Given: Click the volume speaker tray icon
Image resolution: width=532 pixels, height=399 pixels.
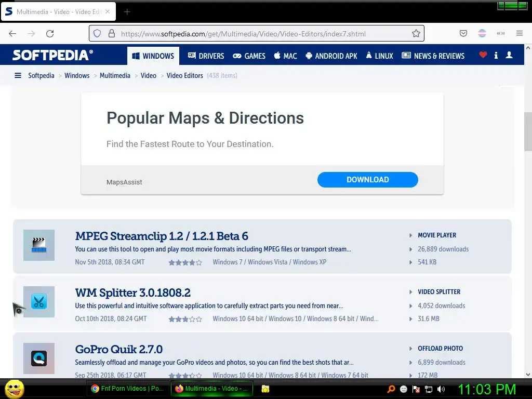Looking at the screenshot, I should pos(441,389).
